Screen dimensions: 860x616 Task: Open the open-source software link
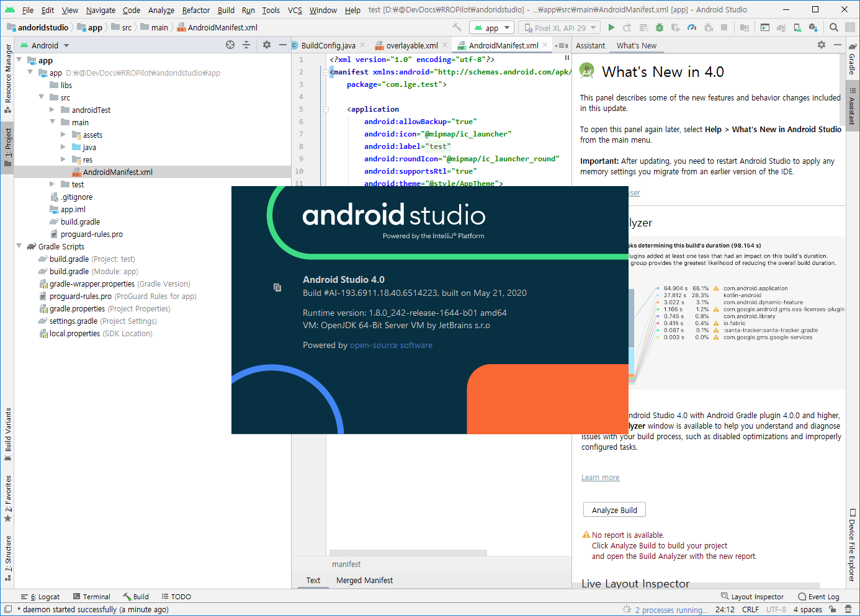tap(391, 346)
